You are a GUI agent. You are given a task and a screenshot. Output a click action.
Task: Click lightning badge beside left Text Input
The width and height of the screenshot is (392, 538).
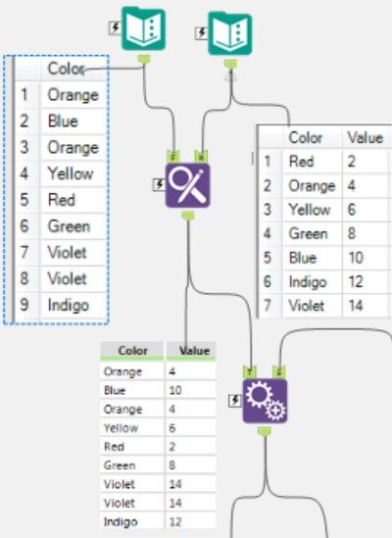tap(115, 27)
